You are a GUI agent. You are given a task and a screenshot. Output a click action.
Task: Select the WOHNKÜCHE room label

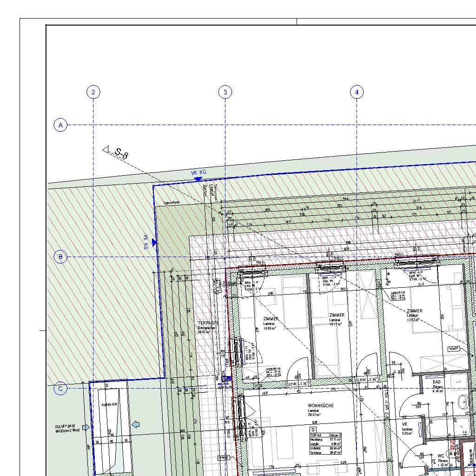320,406
